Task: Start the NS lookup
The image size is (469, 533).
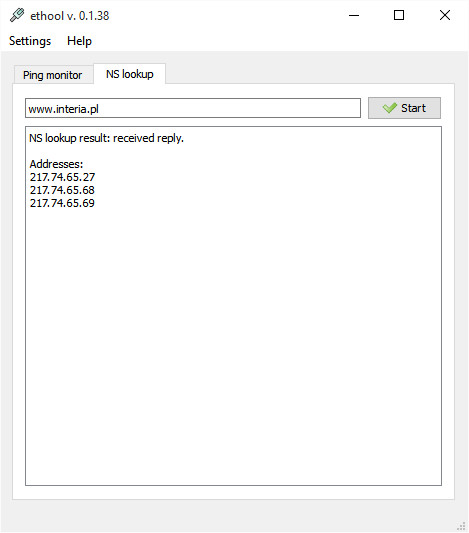Action: (x=404, y=108)
